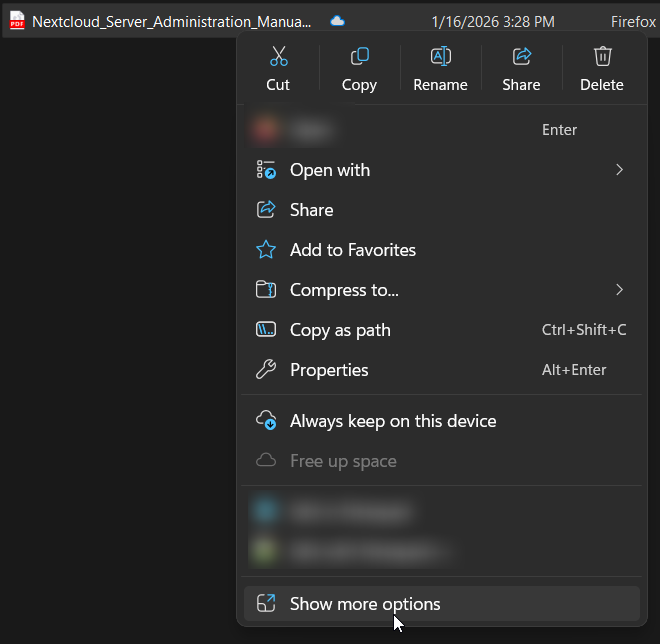This screenshot has width=660, height=644.
Task: Click the Copy icon in top row
Action: pyautogui.click(x=359, y=56)
